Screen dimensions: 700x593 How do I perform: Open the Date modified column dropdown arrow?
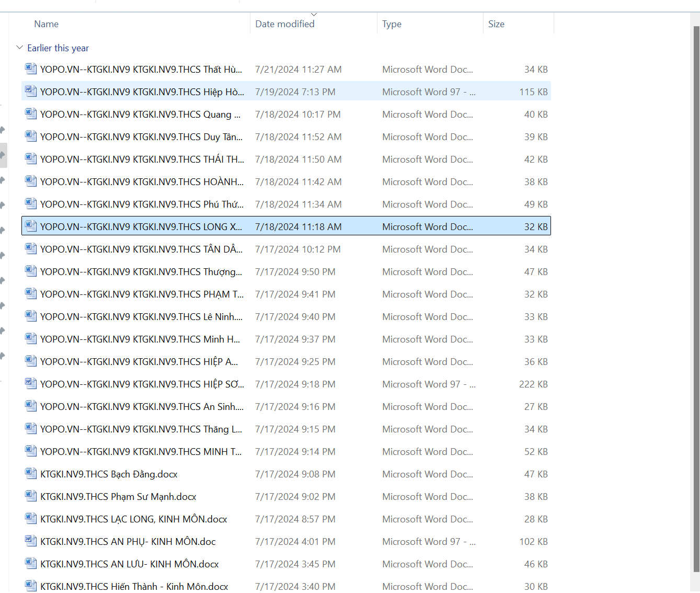tap(314, 15)
